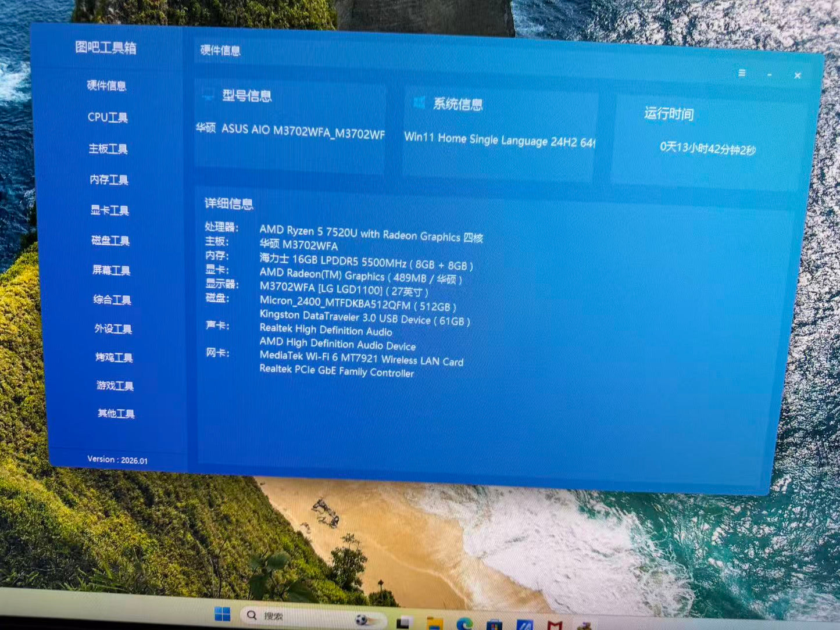Open File Explorer from the taskbar
840x630 pixels.
coord(434,624)
